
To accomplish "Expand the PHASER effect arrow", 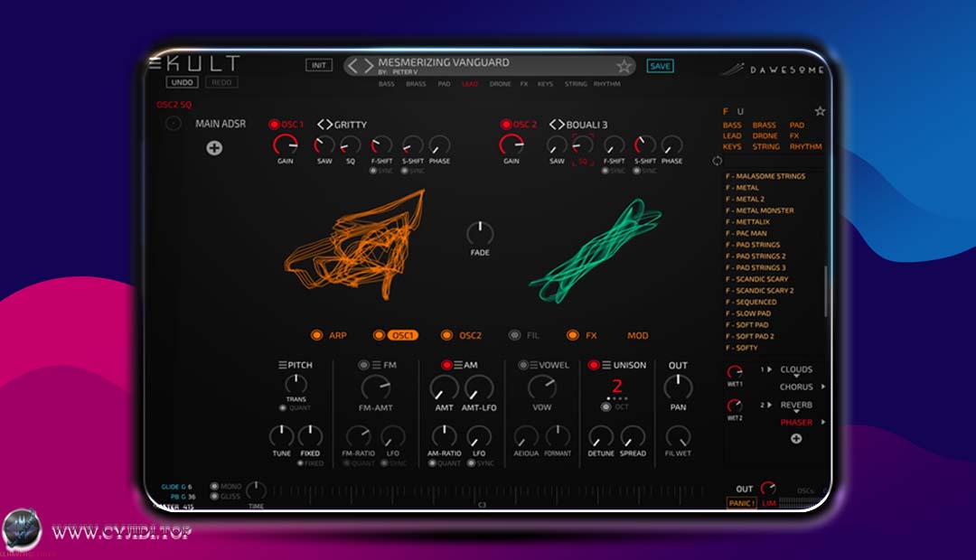I will click(x=823, y=422).
